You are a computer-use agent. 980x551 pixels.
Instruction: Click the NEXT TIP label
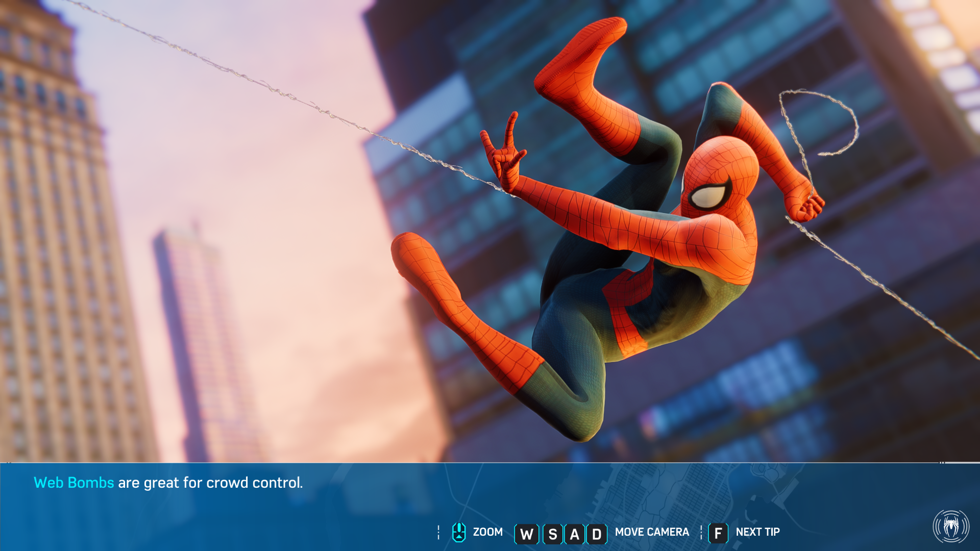[757, 532]
